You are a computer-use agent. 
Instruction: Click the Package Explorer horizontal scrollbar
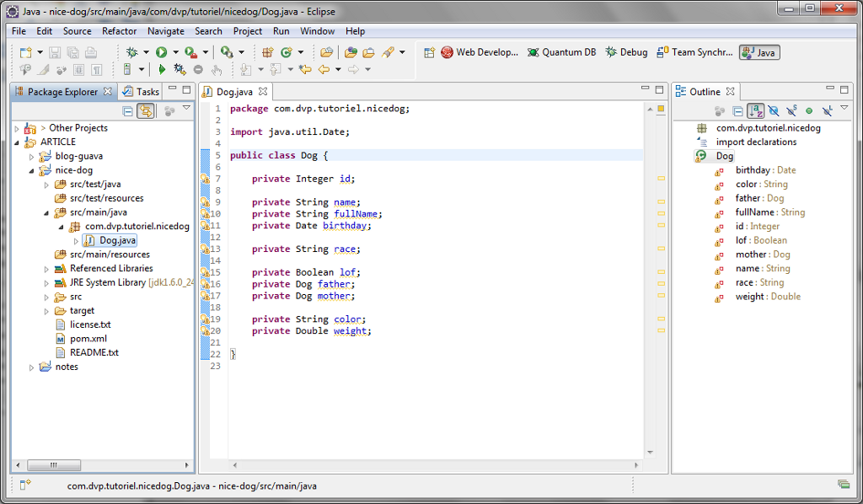pyautogui.click(x=54, y=465)
